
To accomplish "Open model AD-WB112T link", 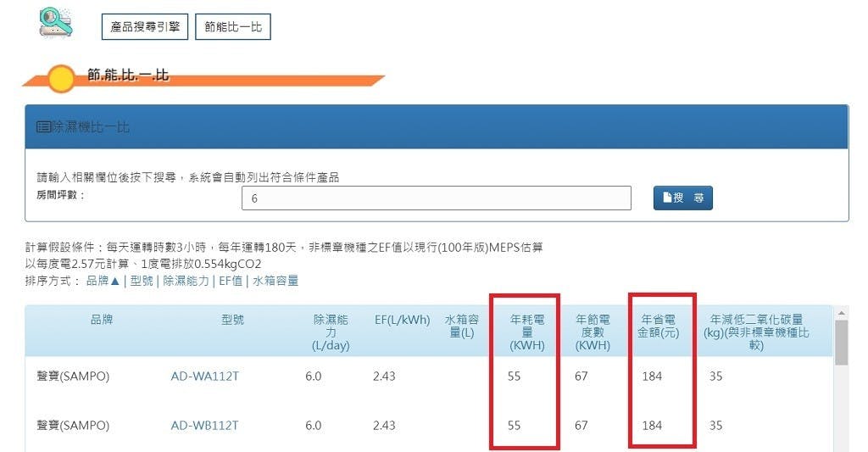I will [205, 426].
